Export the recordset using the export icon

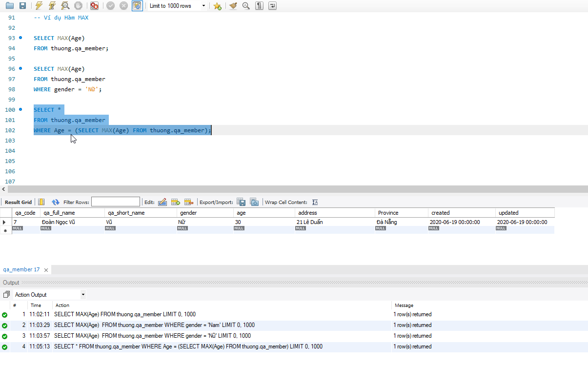tap(241, 202)
